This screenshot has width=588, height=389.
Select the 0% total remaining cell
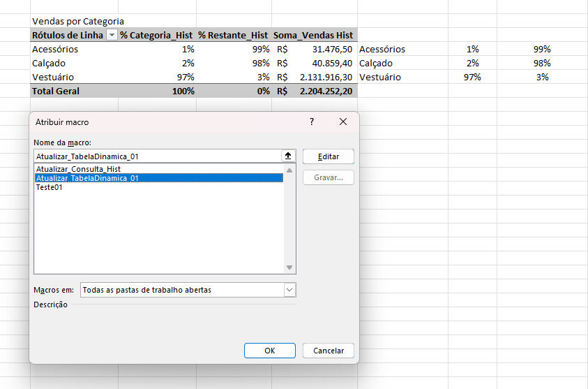(x=234, y=91)
